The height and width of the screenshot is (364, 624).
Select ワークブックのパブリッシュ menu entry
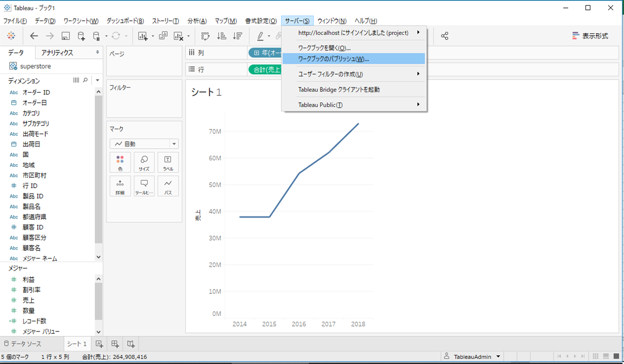[x=354, y=59]
